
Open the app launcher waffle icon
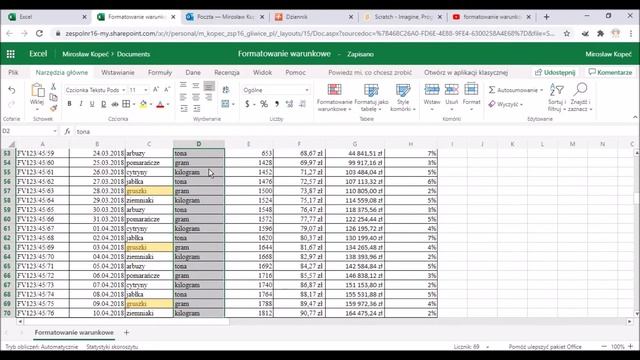[11, 54]
